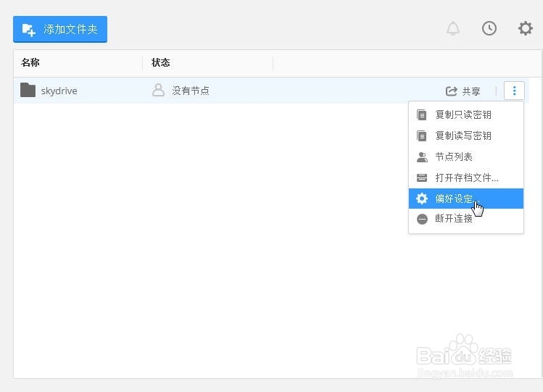
Task: Click the skydrive folder name
Action: click(x=59, y=91)
